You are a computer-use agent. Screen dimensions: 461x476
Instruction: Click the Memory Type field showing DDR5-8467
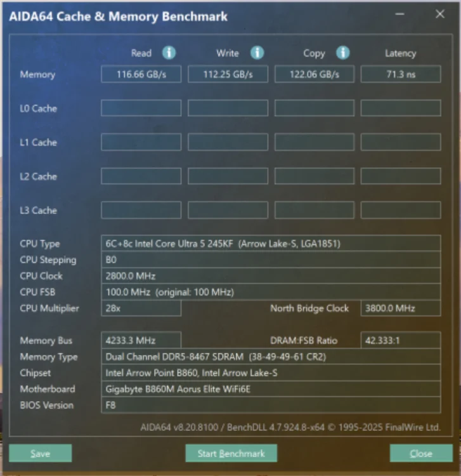point(271,357)
